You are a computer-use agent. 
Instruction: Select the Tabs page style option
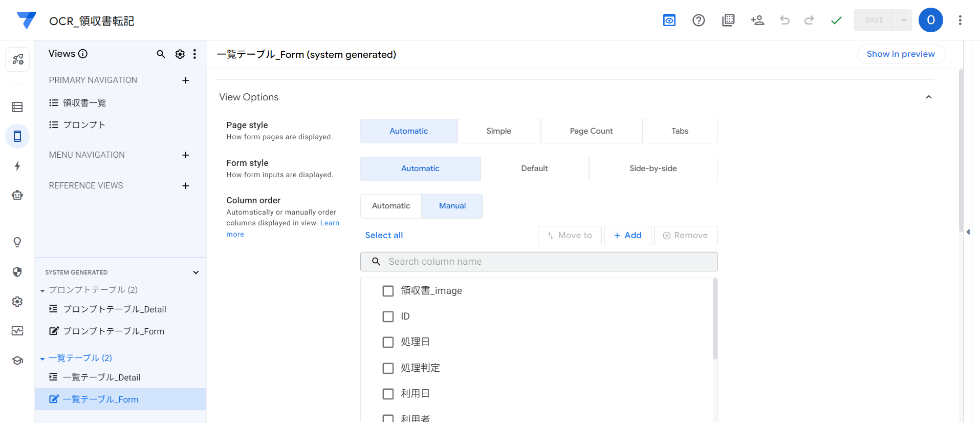coord(679,131)
